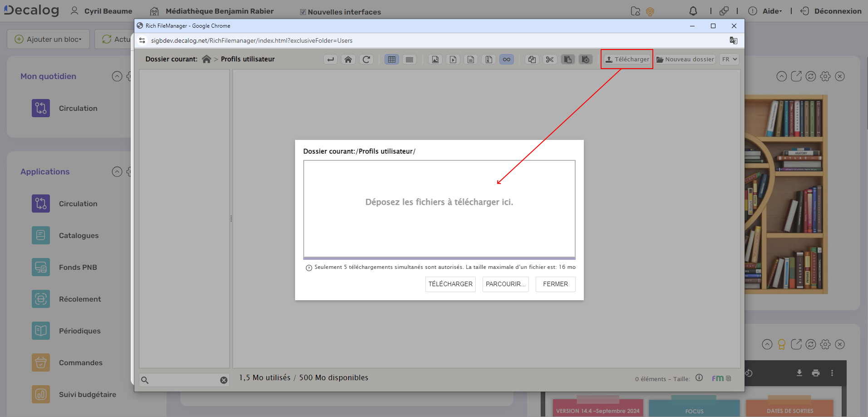The width and height of the screenshot is (868, 417).
Task: Click the FERMER button in the upload dialog
Action: pos(555,284)
